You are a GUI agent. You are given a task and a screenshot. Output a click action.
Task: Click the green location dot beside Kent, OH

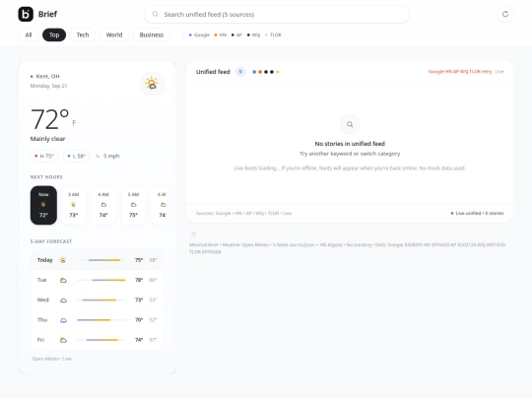32,77
